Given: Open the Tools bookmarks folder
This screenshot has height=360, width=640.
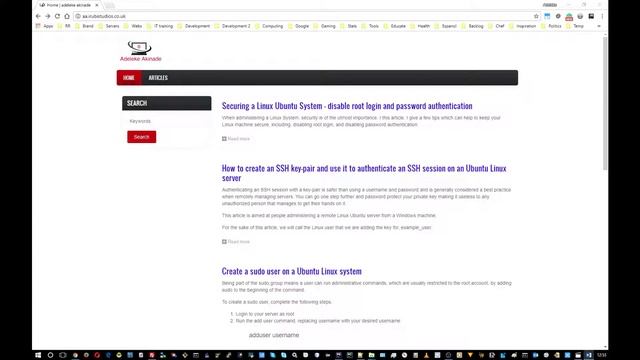Looking at the screenshot, I should (370, 26).
